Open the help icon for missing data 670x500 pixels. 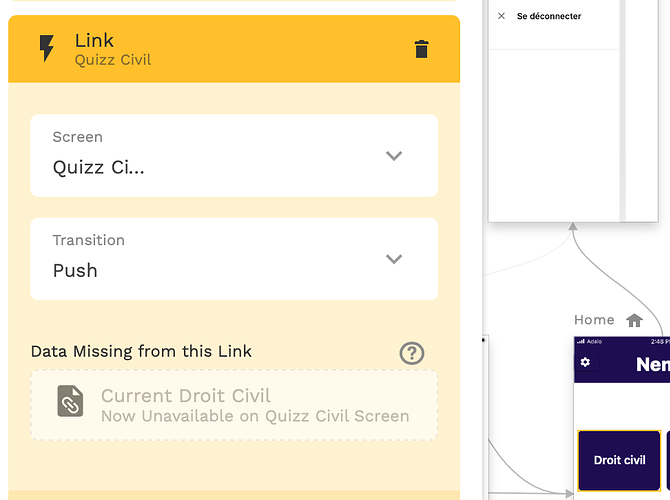[411, 353]
